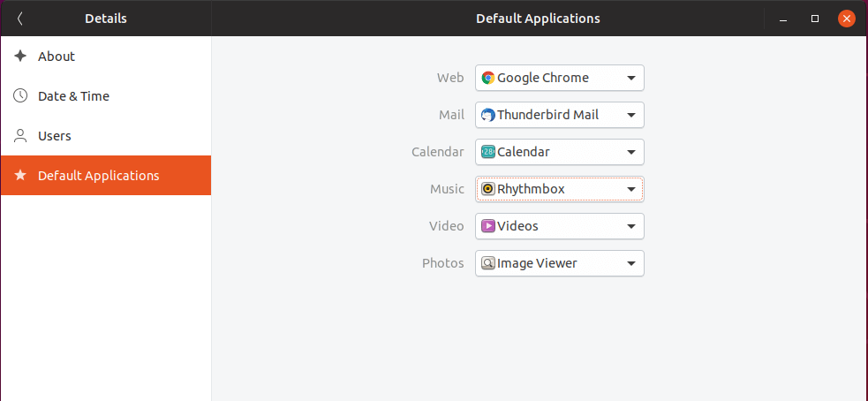Click the Videos app icon in dropdown
This screenshot has height=401, width=868.
pyautogui.click(x=487, y=226)
